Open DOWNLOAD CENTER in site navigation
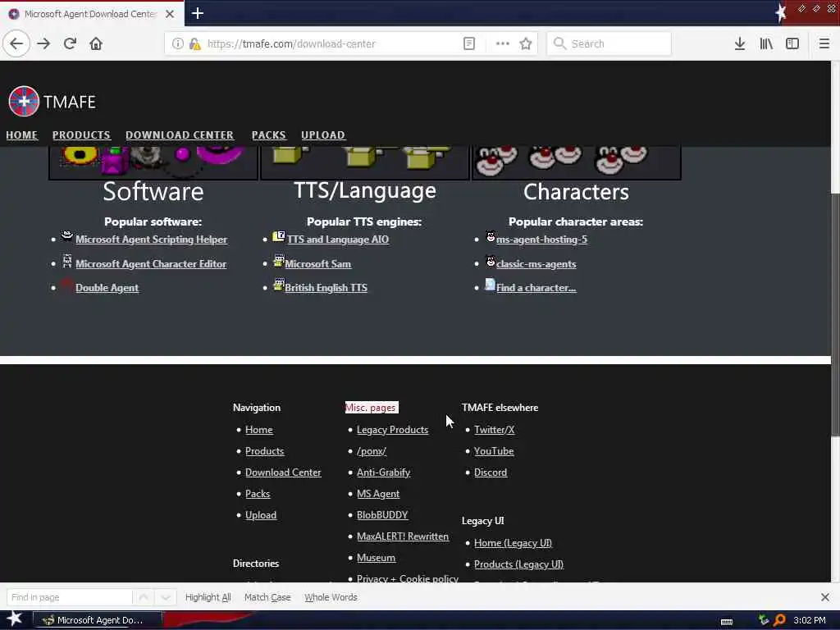840x630 pixels. (x=180, y=135)
